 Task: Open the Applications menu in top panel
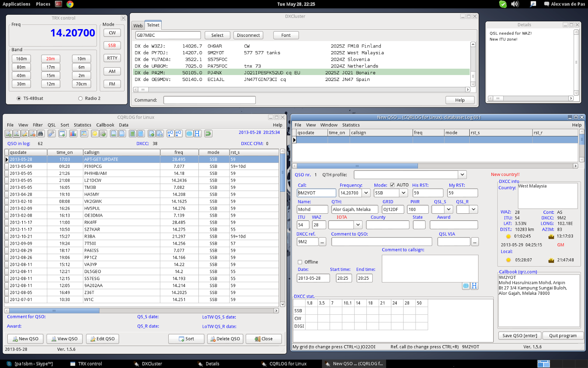pyautogui.click(x=17, y=4)
